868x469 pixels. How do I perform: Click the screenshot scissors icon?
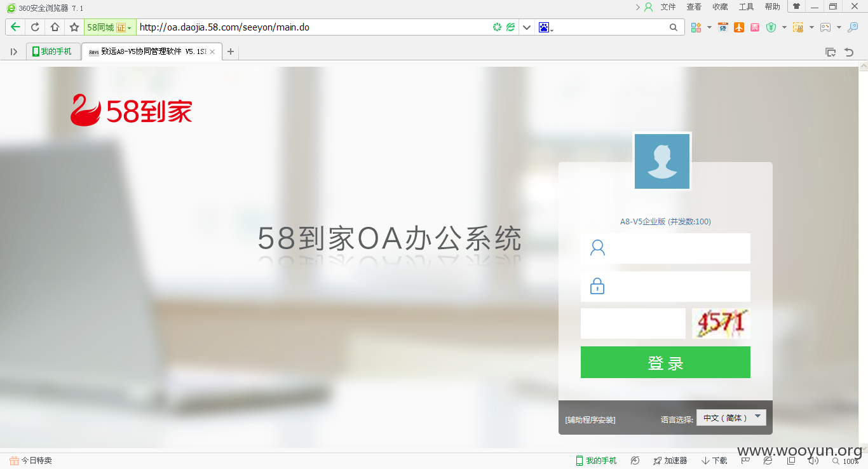797,27
